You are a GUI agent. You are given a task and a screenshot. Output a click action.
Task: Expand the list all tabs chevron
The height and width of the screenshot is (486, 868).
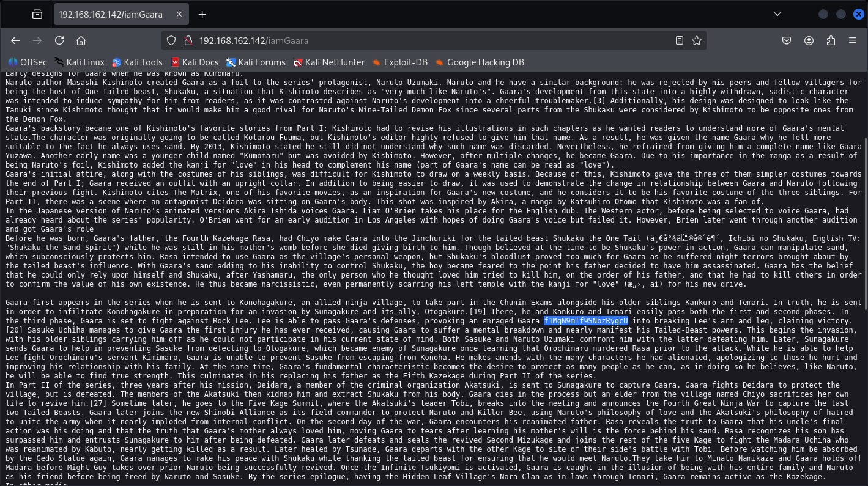click(777, 14)
